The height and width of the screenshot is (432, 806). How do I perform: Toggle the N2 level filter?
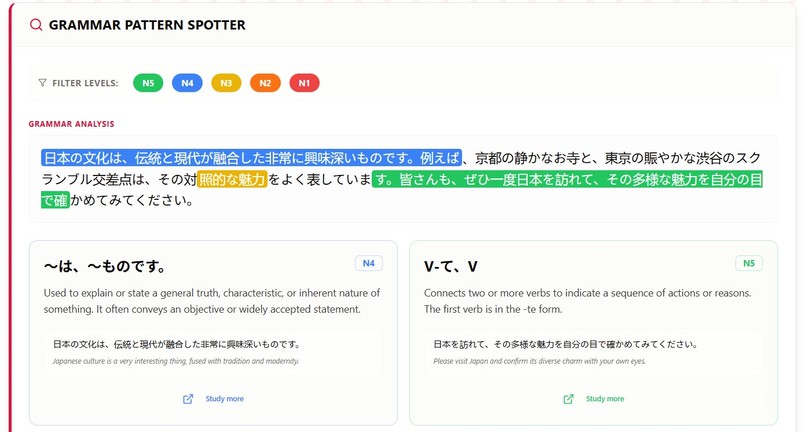click(x=265, y=83)
